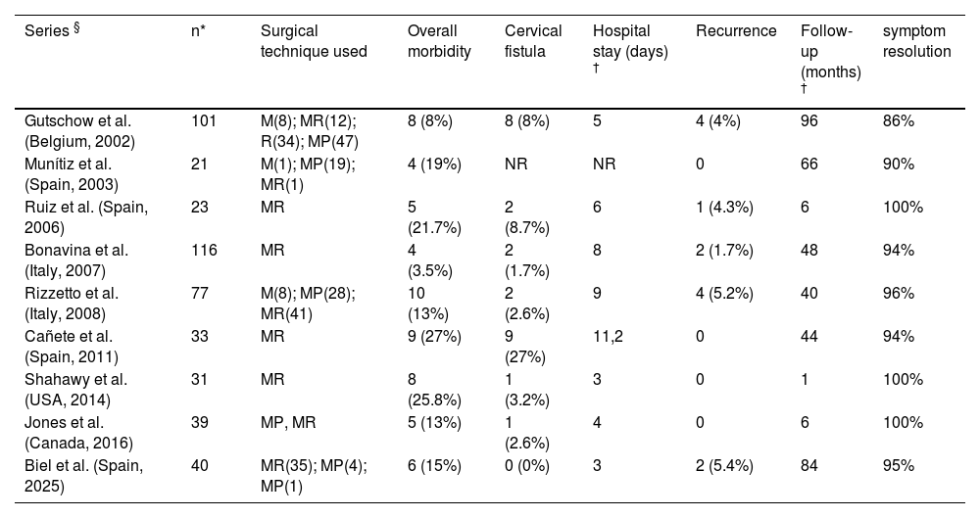This screenshot has height=518, width=980.
Task: Click the Bonavina et al. (Italy, 2007) cell
Action: click(x=76, y=259)
